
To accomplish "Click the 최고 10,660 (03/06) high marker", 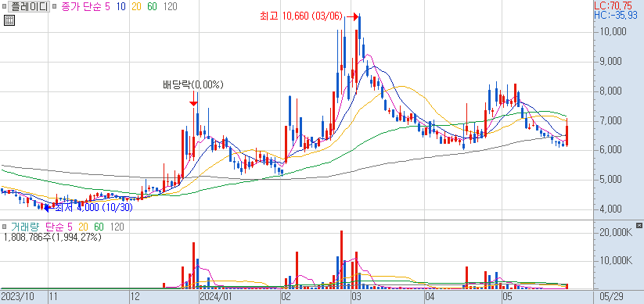I will 300,16.
